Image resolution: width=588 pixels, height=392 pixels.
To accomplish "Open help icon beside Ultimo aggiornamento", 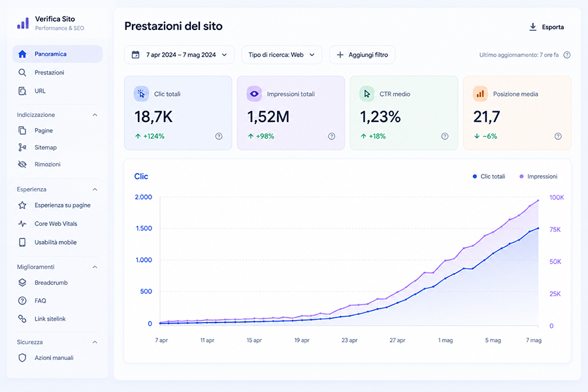I will click(x=567, y=55).
